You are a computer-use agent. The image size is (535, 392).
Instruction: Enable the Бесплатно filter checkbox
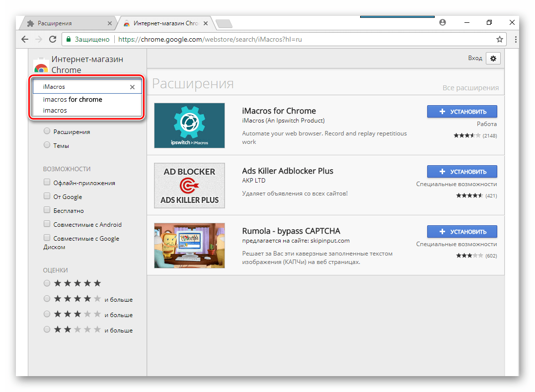click(x=47, y=210)
